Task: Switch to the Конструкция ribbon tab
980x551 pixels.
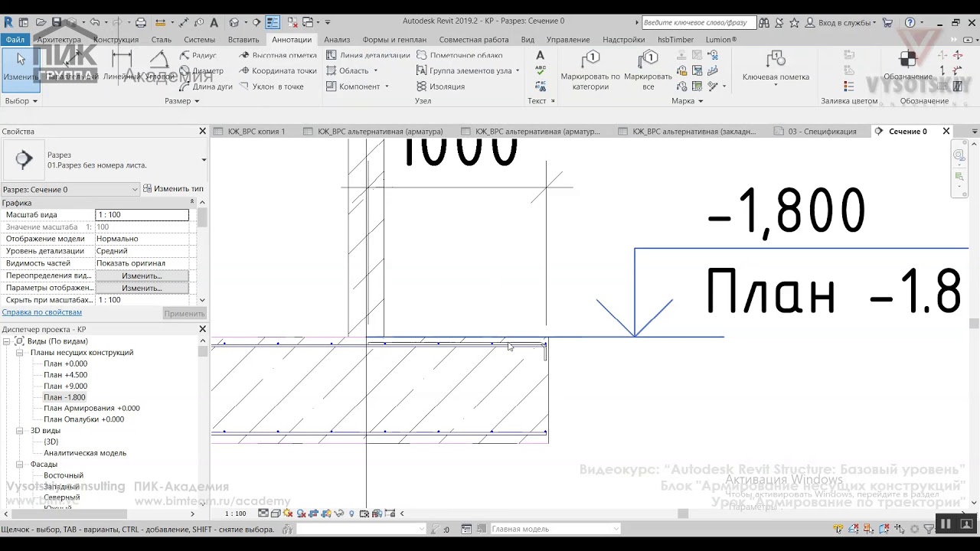Action: coord(116,39)
